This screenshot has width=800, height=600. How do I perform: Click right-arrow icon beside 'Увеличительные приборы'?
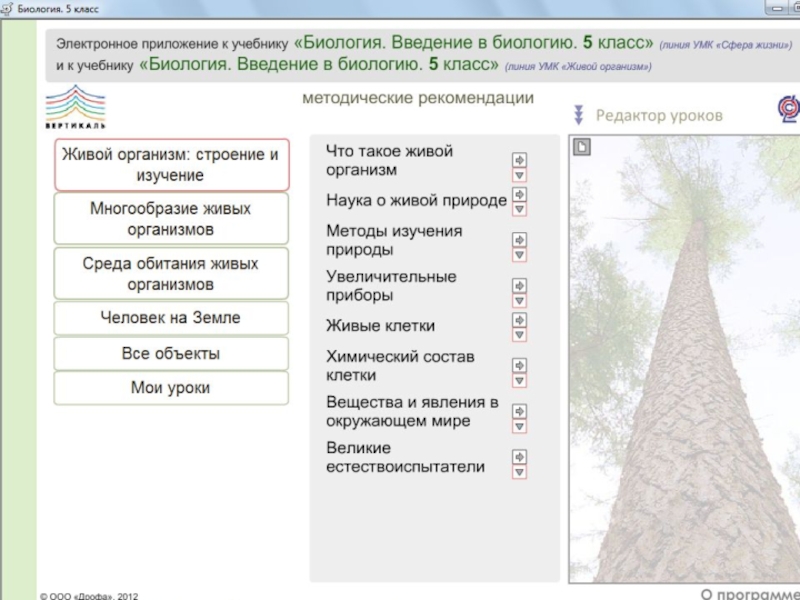(x=519, y=286)
